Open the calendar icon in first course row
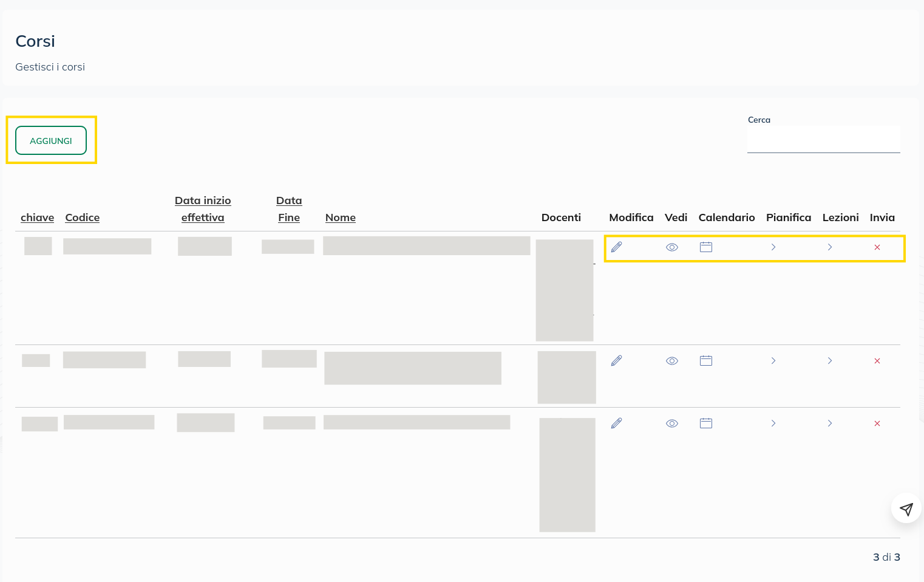 click(705, 247)
